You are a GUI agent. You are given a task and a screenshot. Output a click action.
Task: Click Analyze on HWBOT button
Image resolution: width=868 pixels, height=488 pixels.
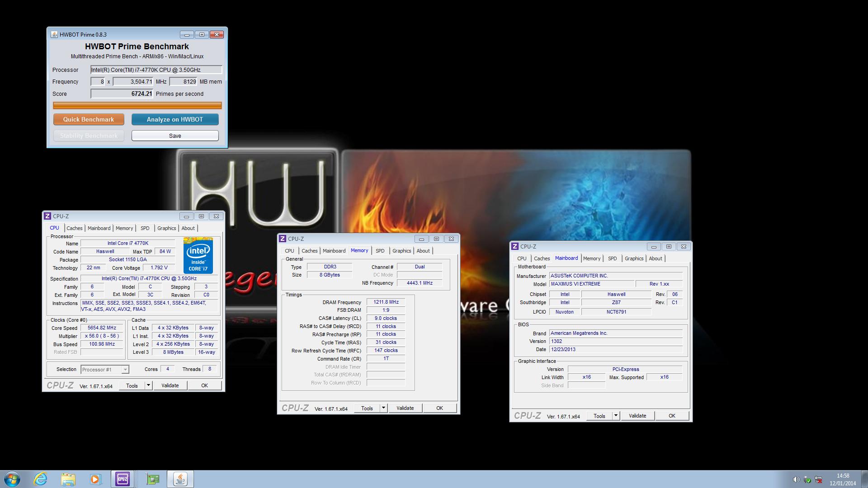point(175,119)
